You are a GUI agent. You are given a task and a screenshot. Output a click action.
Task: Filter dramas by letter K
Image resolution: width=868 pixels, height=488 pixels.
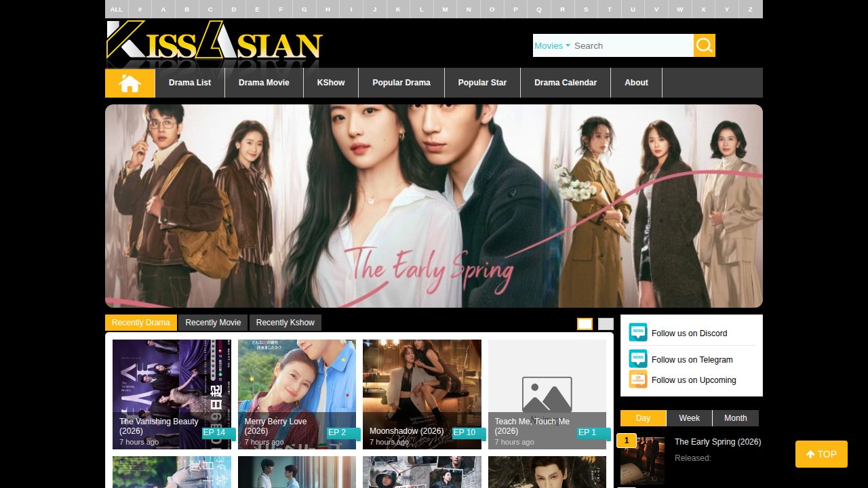pos(398,9)
